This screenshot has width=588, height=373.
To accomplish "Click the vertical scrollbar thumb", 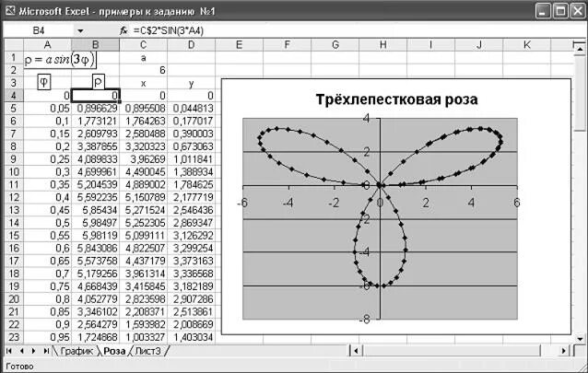I will tap(580, 93).
